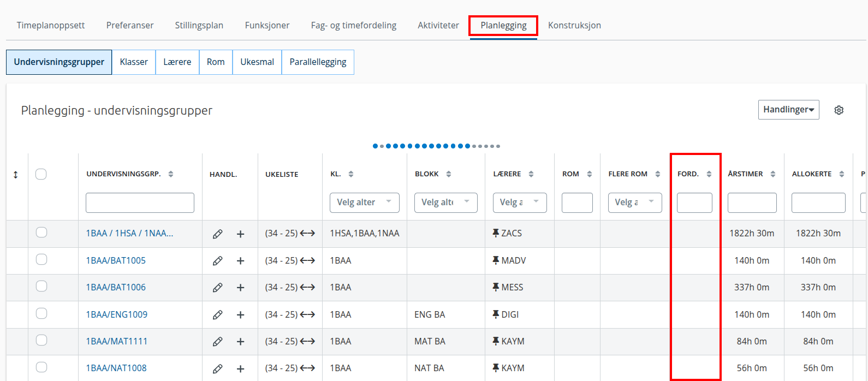
Task: Focus Rom filter text field
Action: [577, 203]
